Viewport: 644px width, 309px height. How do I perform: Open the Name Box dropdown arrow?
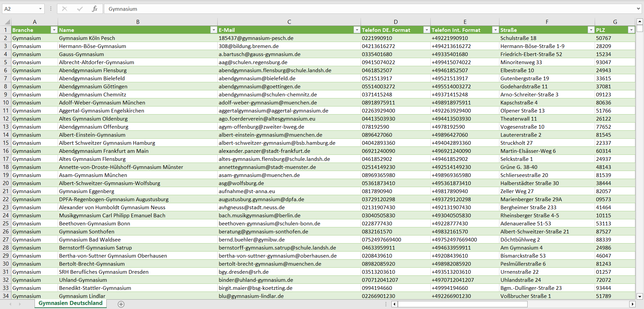(40, 9)
